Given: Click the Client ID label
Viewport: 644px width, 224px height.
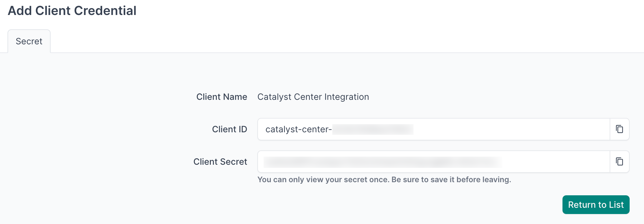Looking at the screenshot, I should pyautogui.click(x=229, y=129).
